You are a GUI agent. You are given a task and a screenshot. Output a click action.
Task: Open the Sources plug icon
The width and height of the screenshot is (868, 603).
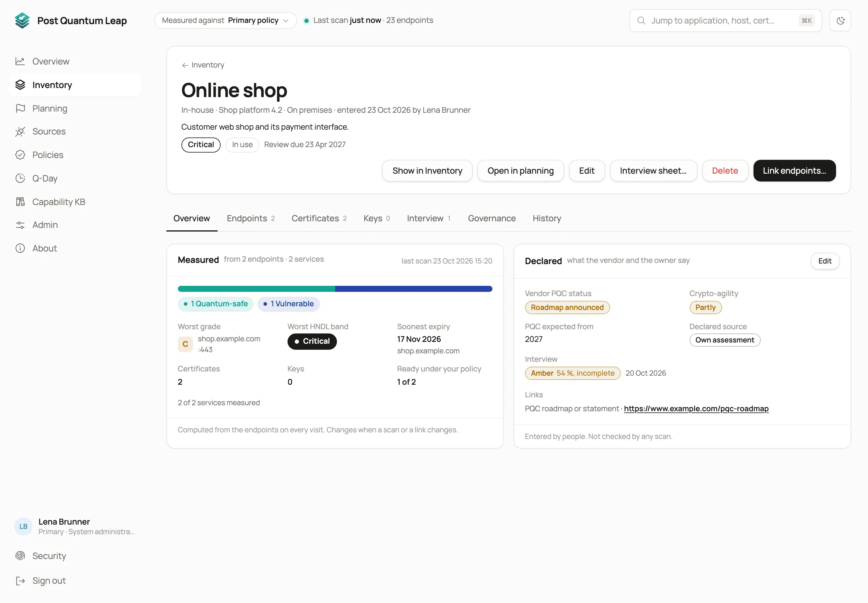pos(20,131)
